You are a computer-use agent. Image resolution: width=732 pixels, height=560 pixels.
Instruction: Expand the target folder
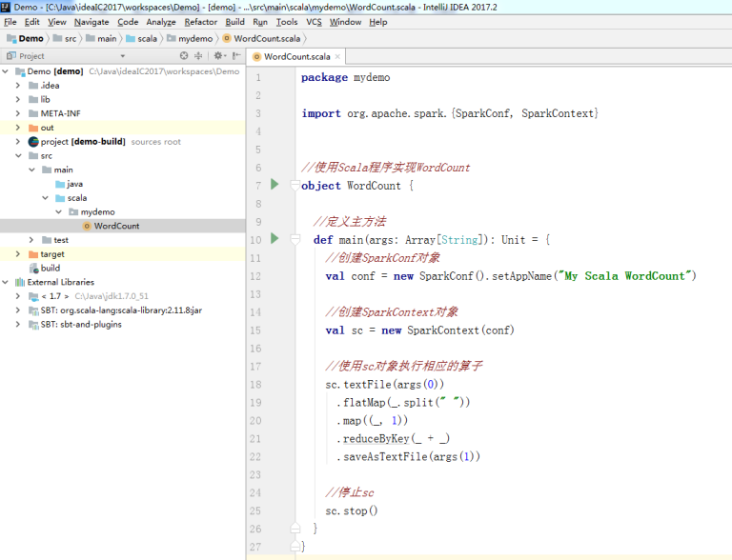point(18,254)
